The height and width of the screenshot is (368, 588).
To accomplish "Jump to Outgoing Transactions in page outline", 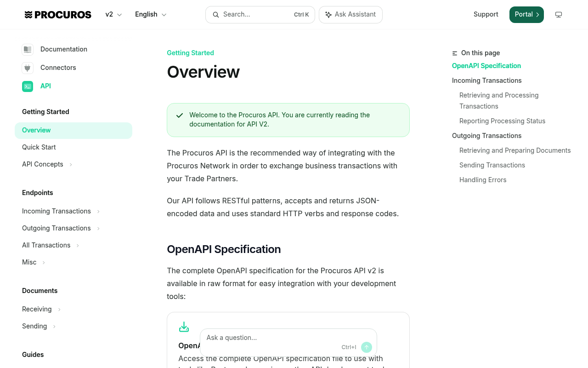I will [487, 136].
